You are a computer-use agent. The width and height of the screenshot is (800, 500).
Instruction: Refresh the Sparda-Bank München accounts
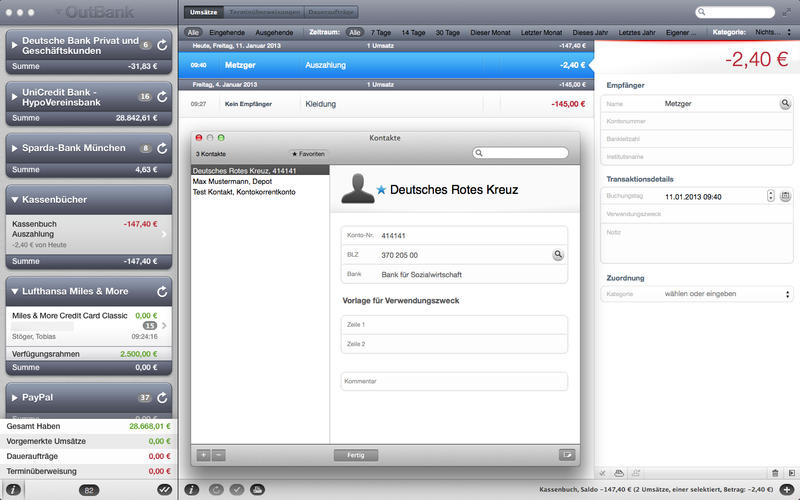[x=162, y=148]
